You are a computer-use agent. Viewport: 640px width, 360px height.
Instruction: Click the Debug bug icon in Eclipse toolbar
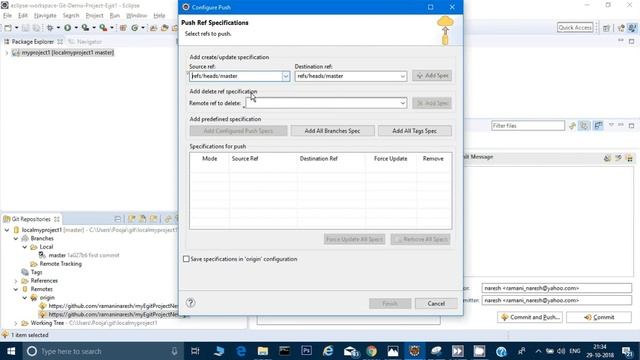50,28
